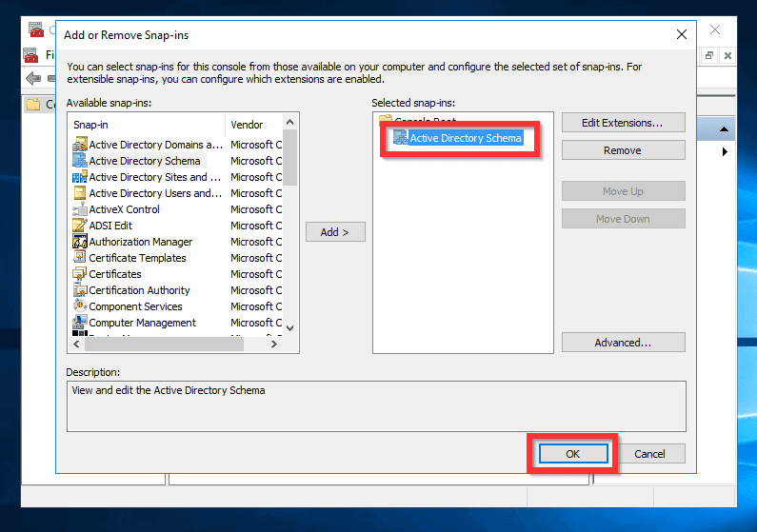Click the Active Directory Domains snap-in icon
This screenshot has width=757, height=532.
pos(80,145)
